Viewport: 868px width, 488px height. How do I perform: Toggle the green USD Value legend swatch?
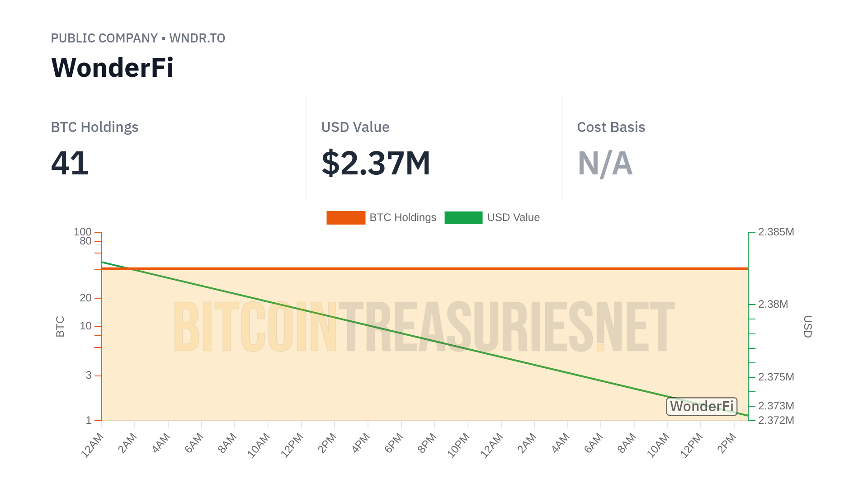pos(463,217)
